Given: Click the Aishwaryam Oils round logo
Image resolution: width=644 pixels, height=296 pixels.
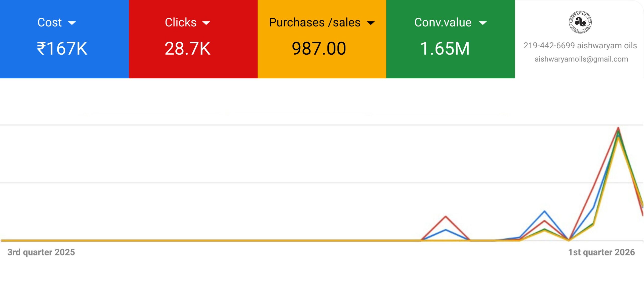Looking at the screenshot, I should (x=580, y=22).
